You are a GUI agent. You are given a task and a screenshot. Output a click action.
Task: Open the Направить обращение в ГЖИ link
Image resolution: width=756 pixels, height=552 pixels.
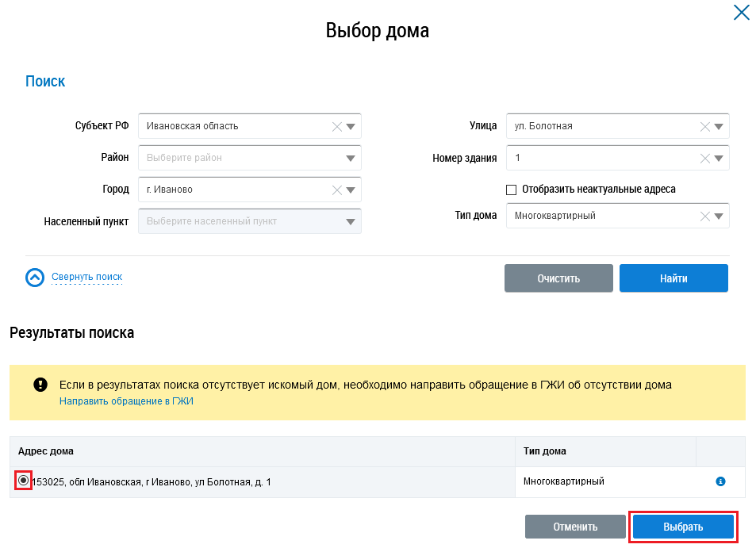126,401
